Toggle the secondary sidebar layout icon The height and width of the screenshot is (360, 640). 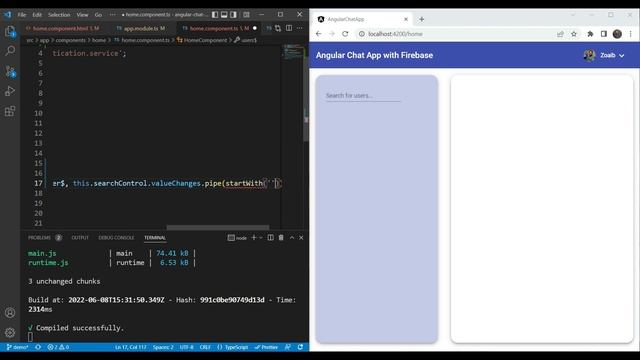click(233, 15)
